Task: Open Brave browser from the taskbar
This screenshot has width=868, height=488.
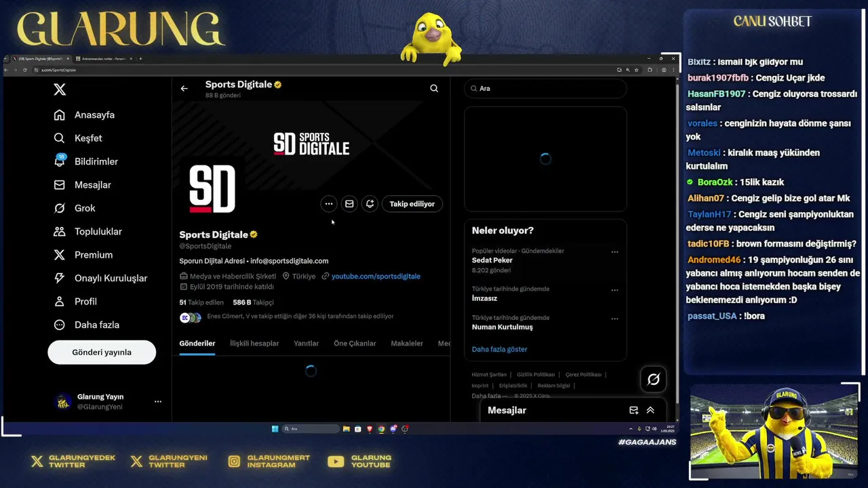Action: pyautogui.click(x=370, y=428)
